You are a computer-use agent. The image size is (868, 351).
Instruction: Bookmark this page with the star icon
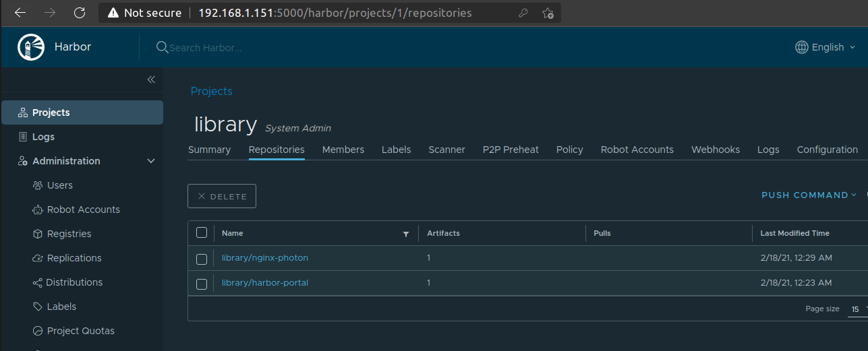click(548, 13)
